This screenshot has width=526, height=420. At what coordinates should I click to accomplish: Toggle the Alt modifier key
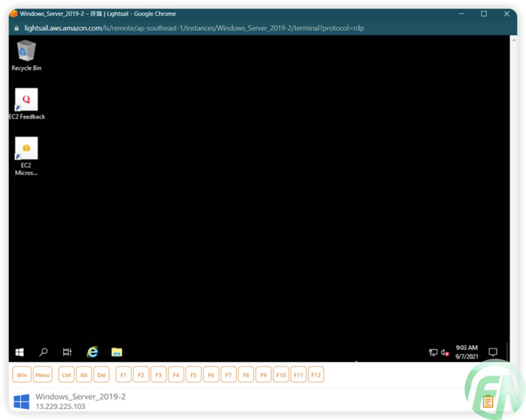[x=84, y=374]
